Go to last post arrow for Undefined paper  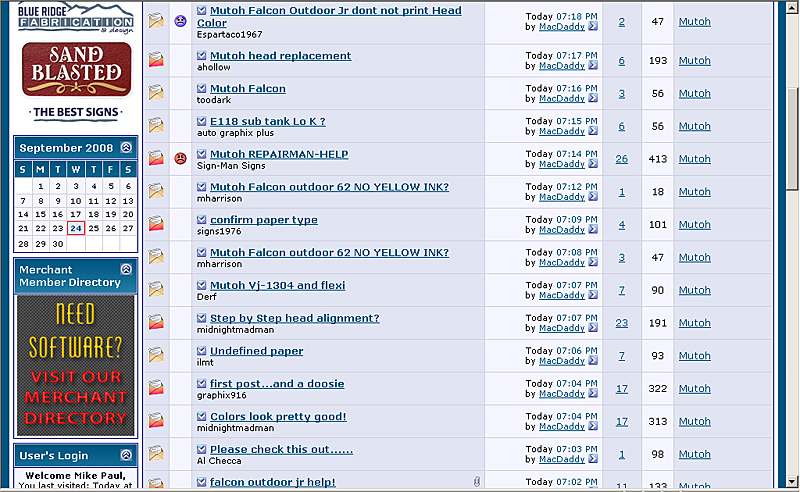point(593,360)
